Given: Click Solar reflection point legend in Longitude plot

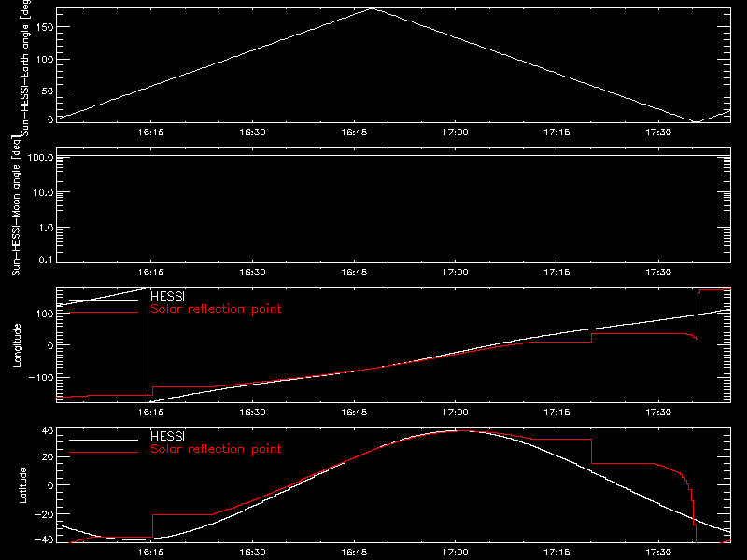Looking at the screenshot, I should (216, 309).
